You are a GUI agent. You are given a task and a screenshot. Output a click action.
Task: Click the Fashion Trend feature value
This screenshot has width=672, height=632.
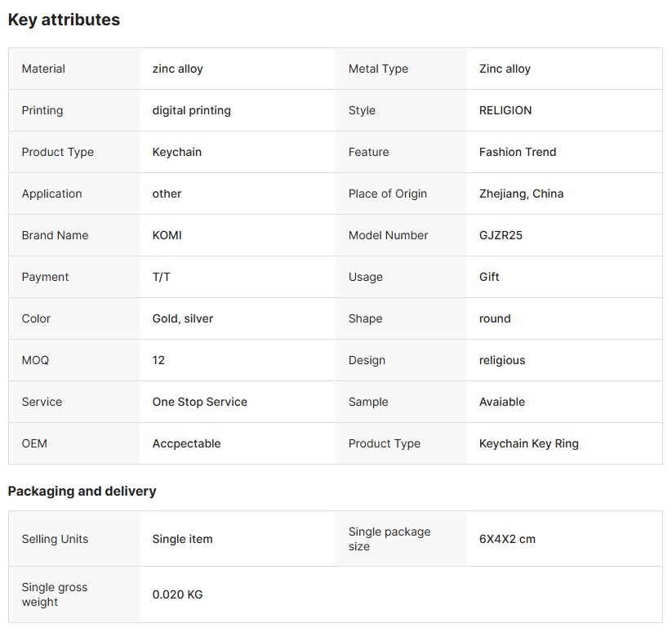(518, 152)
